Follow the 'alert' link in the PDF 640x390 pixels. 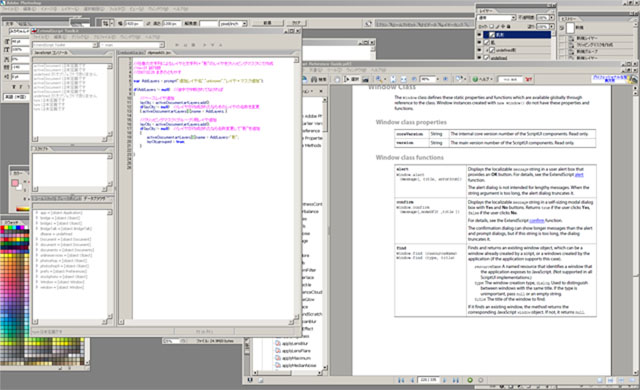[x=579, y=175]
